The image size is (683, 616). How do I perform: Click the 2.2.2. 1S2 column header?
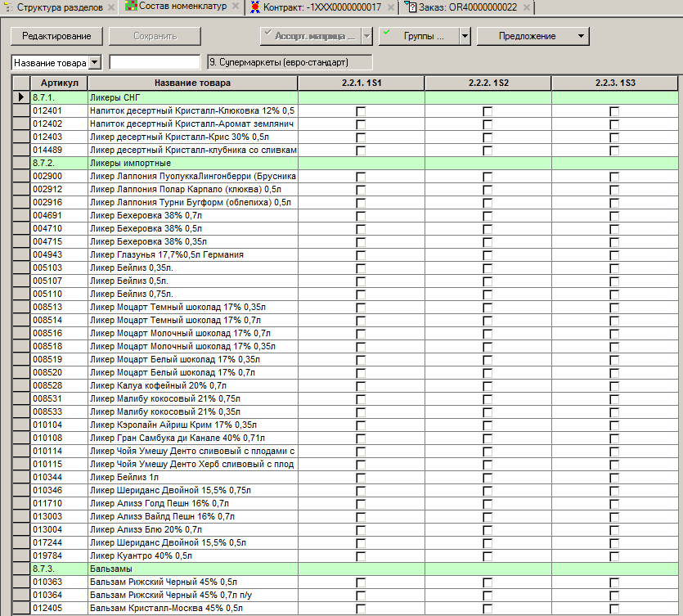[x=488, y=83]
